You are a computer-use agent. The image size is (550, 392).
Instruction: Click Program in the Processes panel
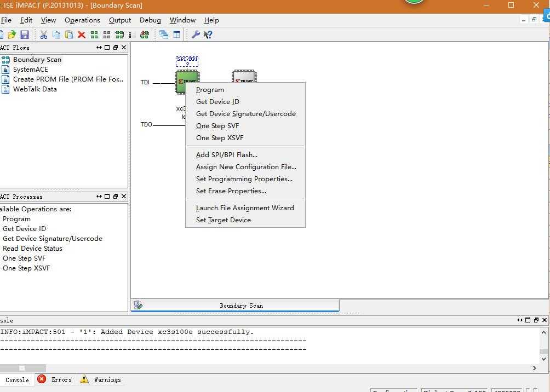click(16, 219)
